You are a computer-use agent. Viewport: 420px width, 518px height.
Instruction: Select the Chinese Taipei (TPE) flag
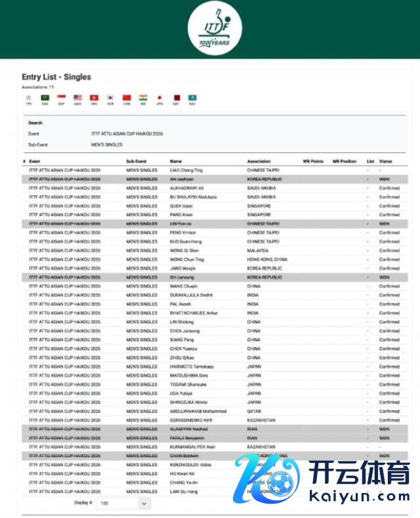pos(28,98)
